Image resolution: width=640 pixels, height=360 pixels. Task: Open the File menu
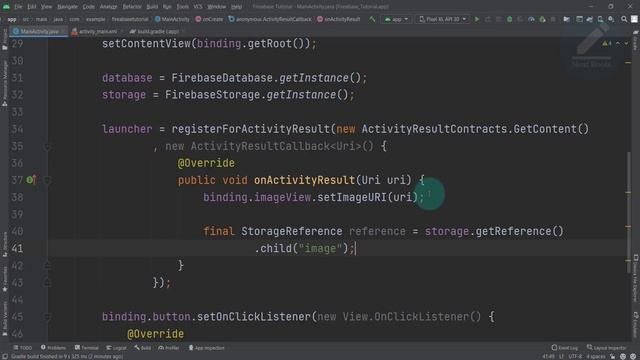coord(18,7)
